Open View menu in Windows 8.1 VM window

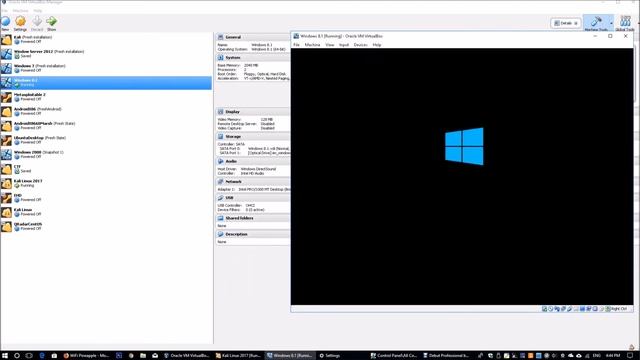pyautogui.click(x=329, y=45)
